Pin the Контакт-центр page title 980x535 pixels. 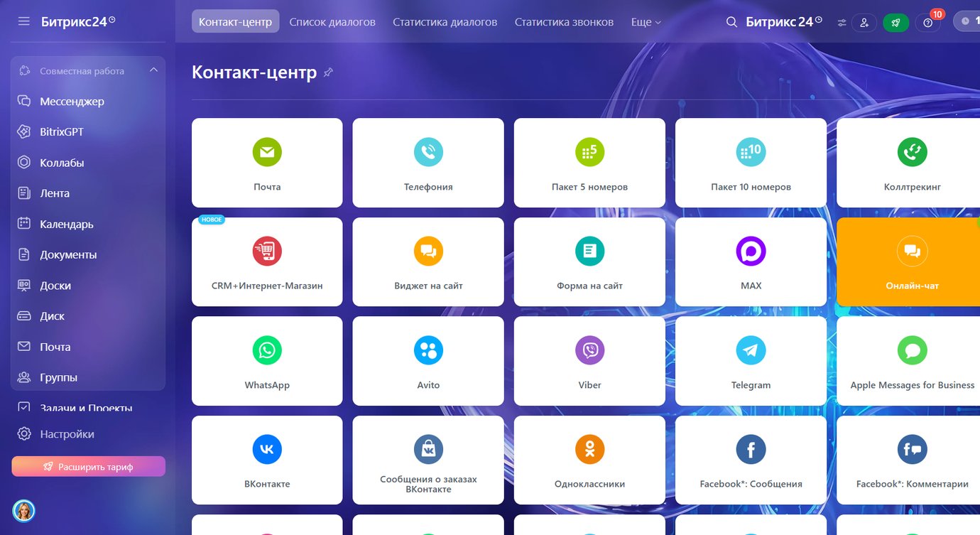coord(328,72)
